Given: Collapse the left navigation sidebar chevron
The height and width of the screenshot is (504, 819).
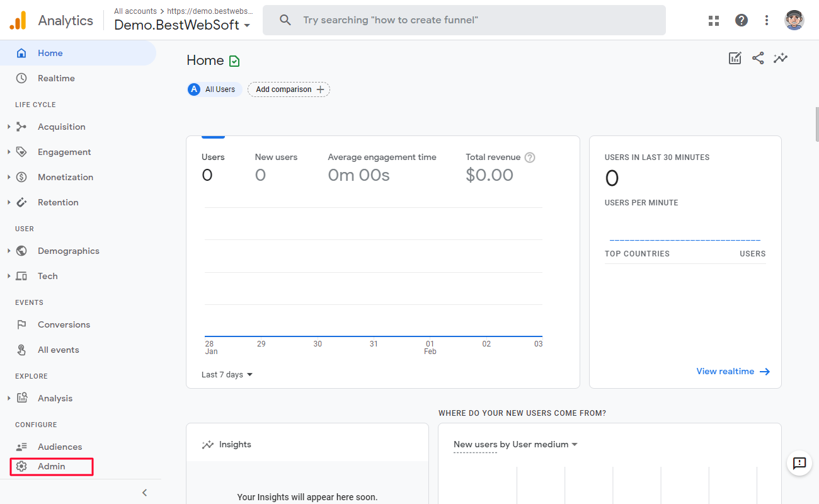Looking at the screenshot, I should tap(144, 493).
